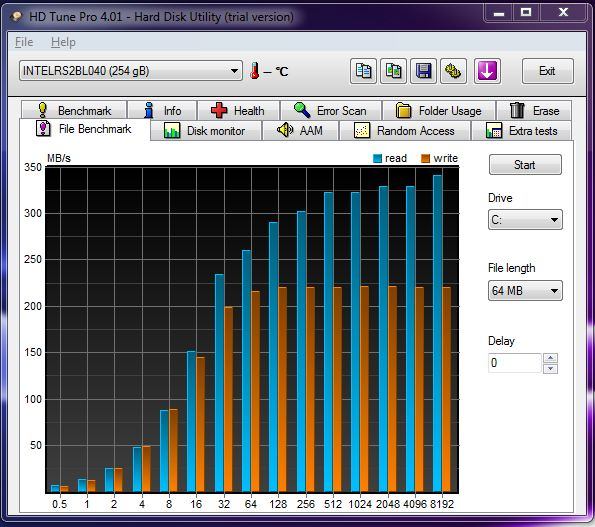
Task: Open the File menu
Action: click(24, 42)
